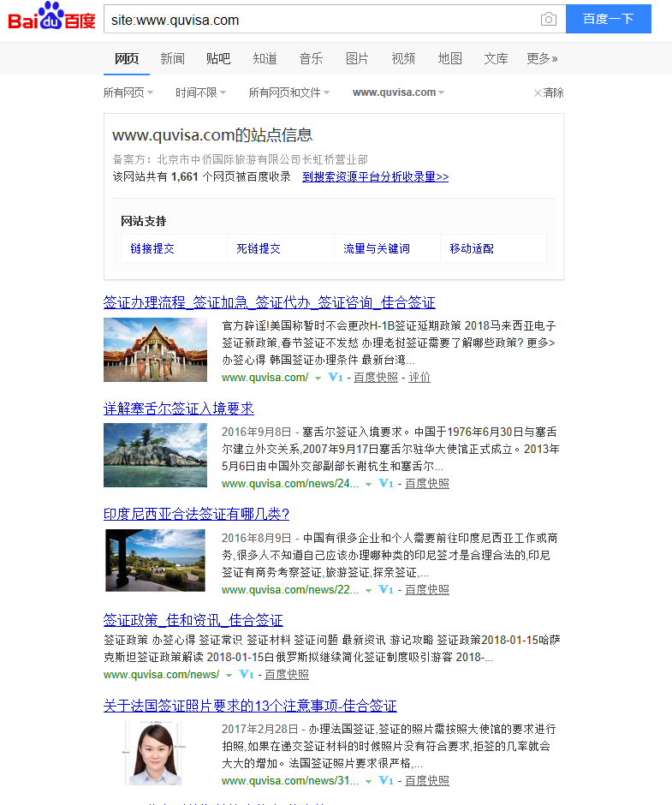Screen dimensions: 672x805
Task: Expand the 所有网页 filter dropdown
Action: click(128, 93)
